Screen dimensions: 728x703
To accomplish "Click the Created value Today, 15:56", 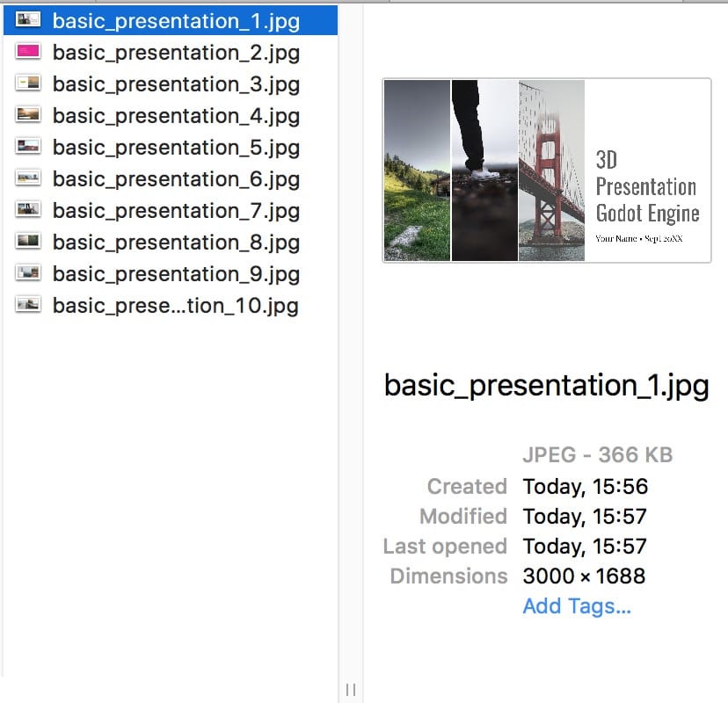I will pos(585,487).
